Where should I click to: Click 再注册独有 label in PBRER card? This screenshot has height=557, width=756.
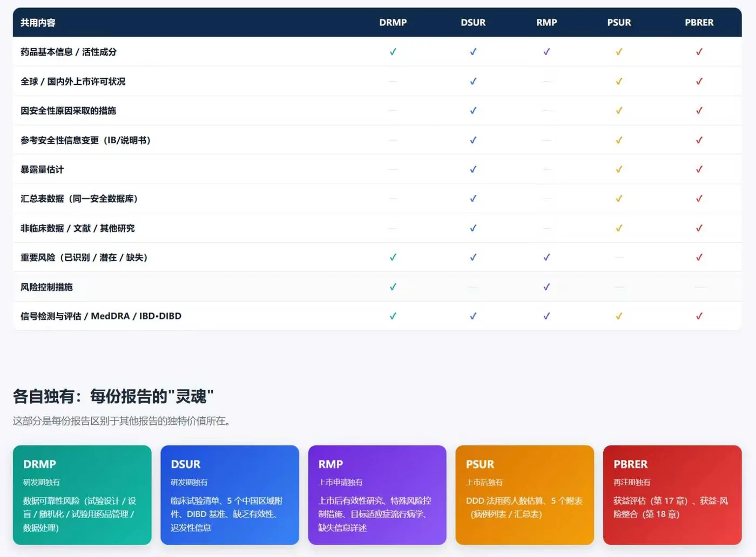[632, 483]
